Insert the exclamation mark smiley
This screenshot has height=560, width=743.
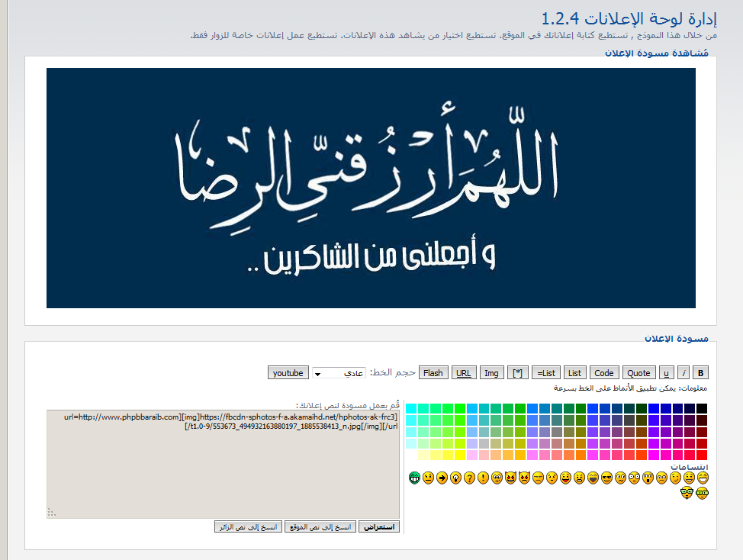483,478
